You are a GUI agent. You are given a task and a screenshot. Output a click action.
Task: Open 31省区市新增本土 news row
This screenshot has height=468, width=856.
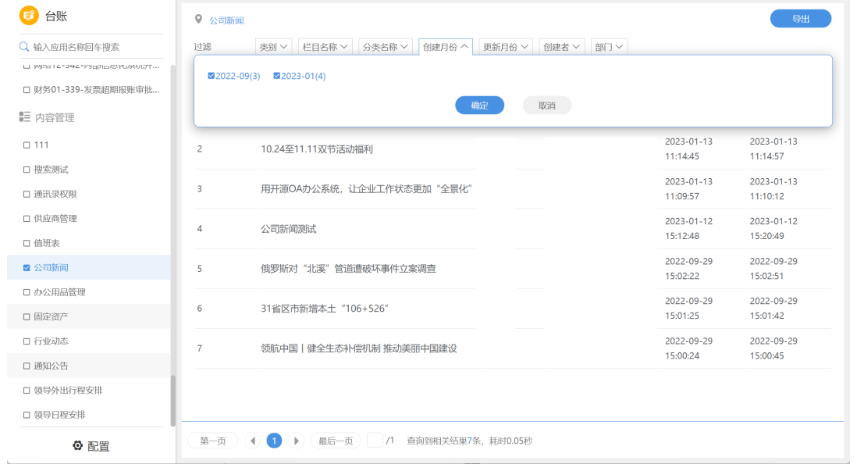click(324, 309)
